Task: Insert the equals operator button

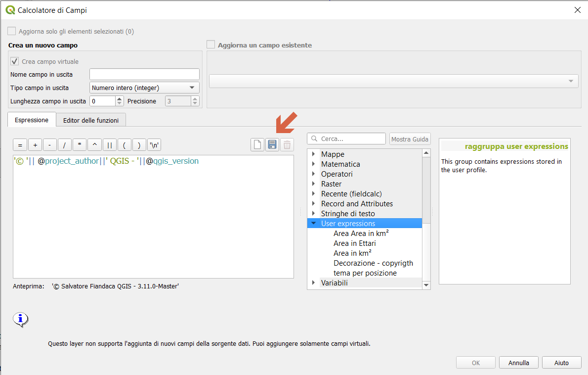Action: tap(20, 145)
